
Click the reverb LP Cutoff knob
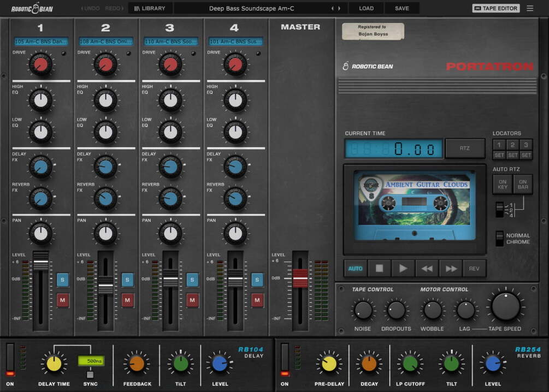(x=410, y=364)
